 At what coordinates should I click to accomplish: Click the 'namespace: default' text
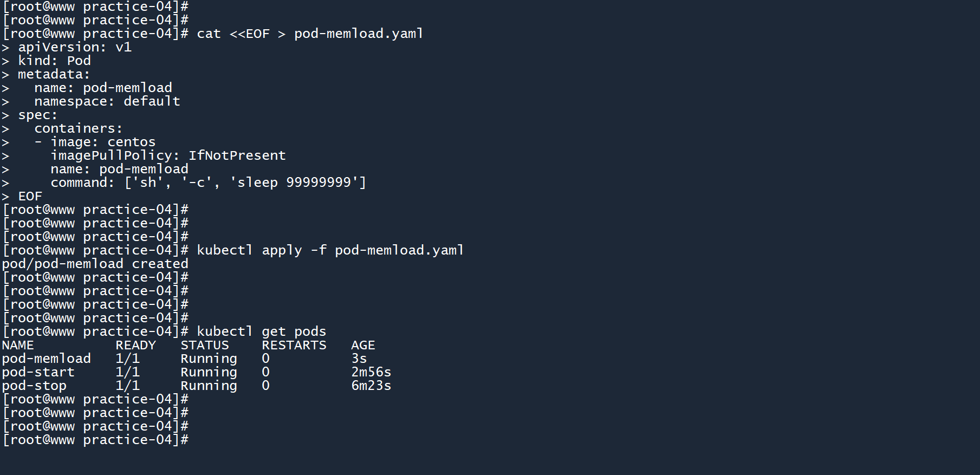(x=107, y=101)
